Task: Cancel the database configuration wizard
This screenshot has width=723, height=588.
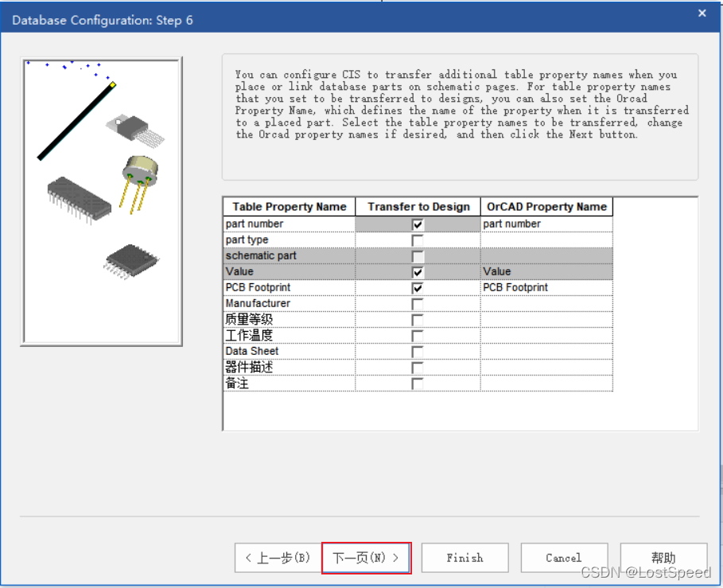Action: 563,558
